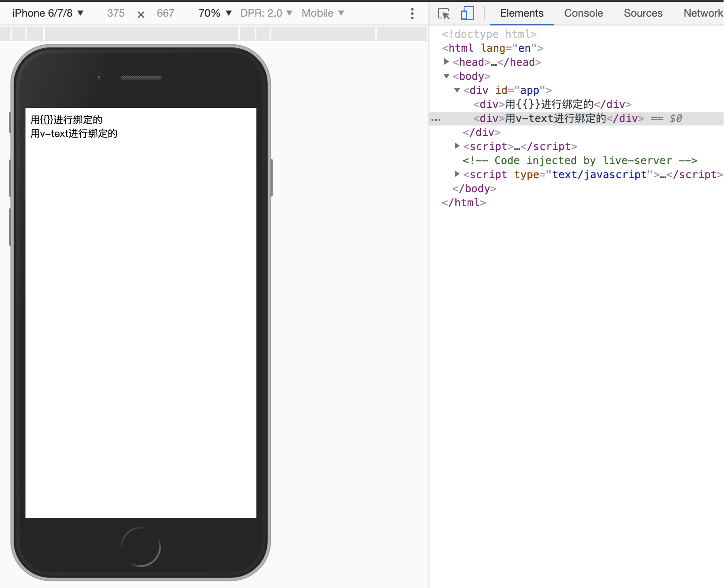Expand the head element node
The width and height of the screenshot is (724, 588).
(x=447, y=62)
